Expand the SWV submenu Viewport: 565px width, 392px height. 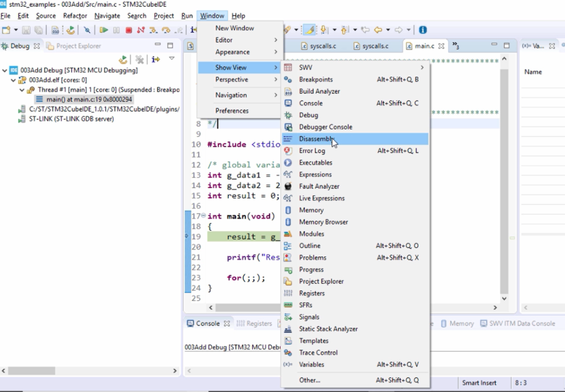355,67
